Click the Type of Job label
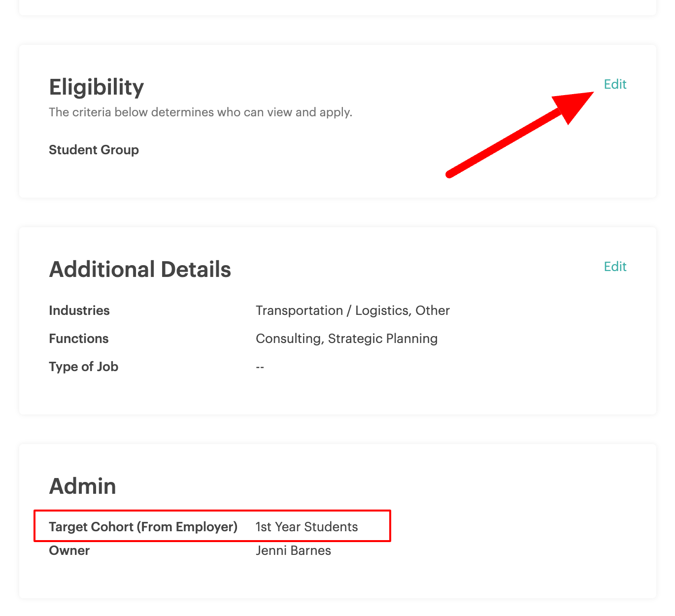The width and height of the screenshot is (675, 616). (84, 367)
